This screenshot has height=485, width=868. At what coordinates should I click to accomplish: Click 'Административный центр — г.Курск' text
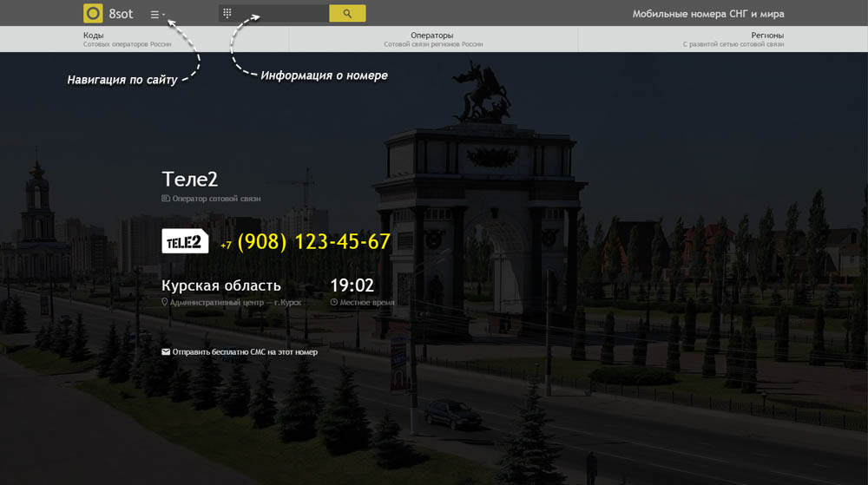235,303
